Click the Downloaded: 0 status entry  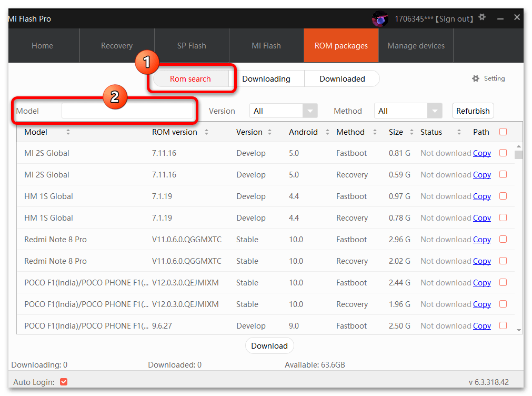(x=175, y=365)
